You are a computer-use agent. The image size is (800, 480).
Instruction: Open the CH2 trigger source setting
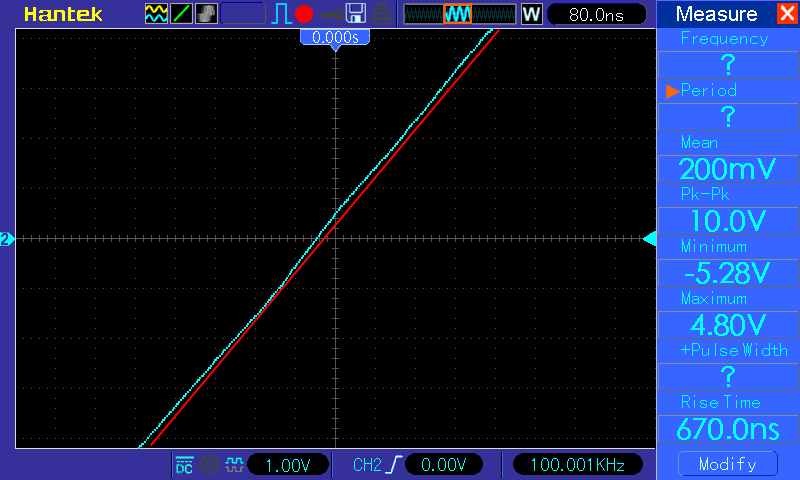pyautogui.click(x=367, y=465)
